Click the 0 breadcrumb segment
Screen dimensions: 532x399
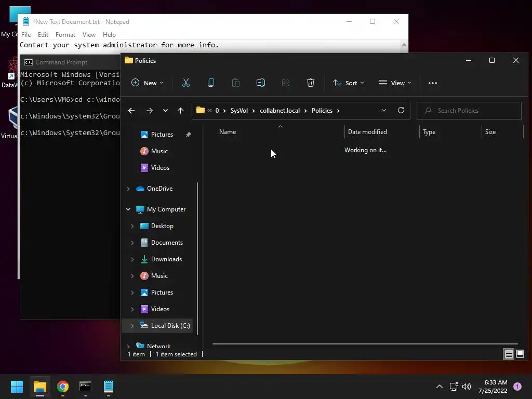pos(217,111)
